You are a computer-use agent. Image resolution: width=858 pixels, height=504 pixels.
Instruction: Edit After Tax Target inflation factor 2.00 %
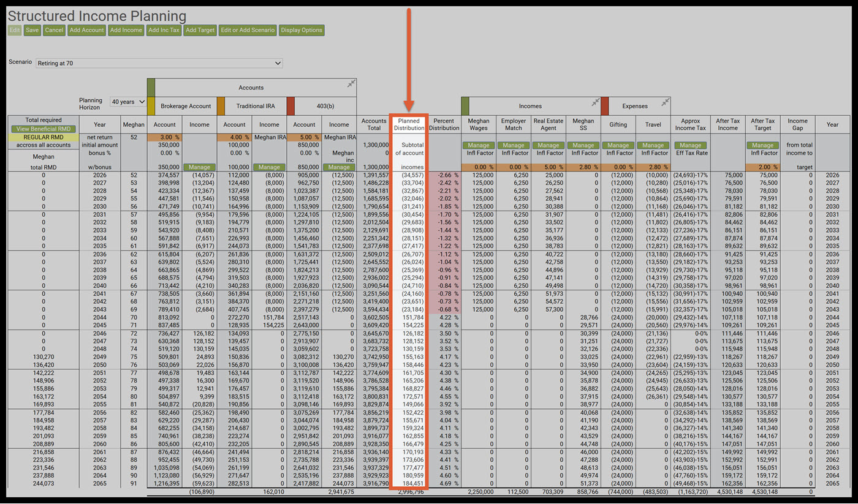762,167
